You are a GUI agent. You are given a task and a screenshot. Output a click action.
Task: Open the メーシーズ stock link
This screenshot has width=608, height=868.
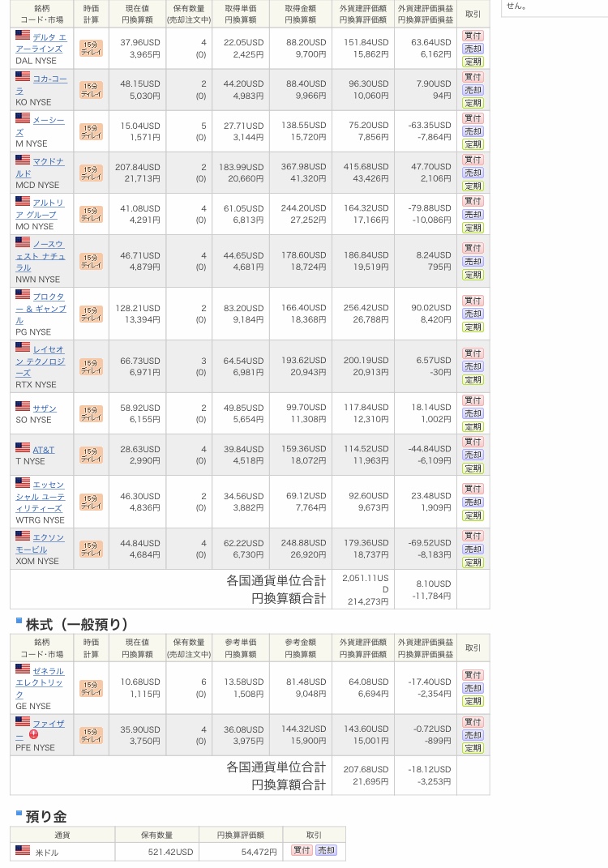coord(40,126)
